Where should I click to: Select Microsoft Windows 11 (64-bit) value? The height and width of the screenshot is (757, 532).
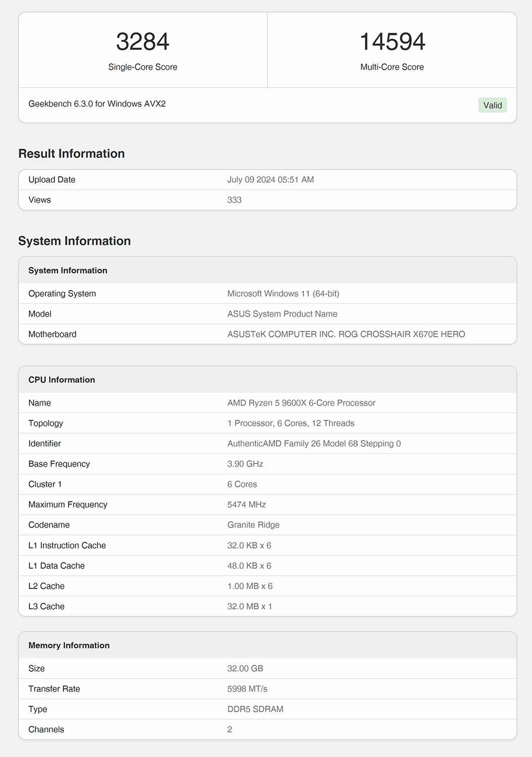click(x=283, y=294)
